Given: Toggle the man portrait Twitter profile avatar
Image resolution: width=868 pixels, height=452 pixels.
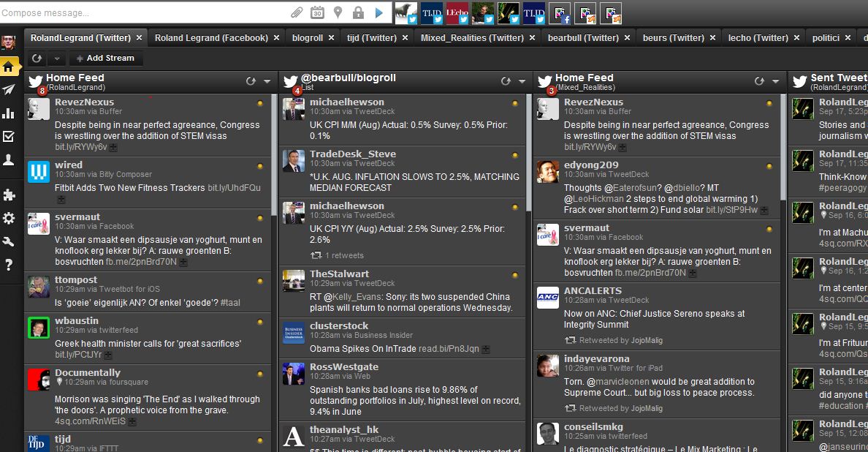Looking at the screenshot, I should coord(483,13).
